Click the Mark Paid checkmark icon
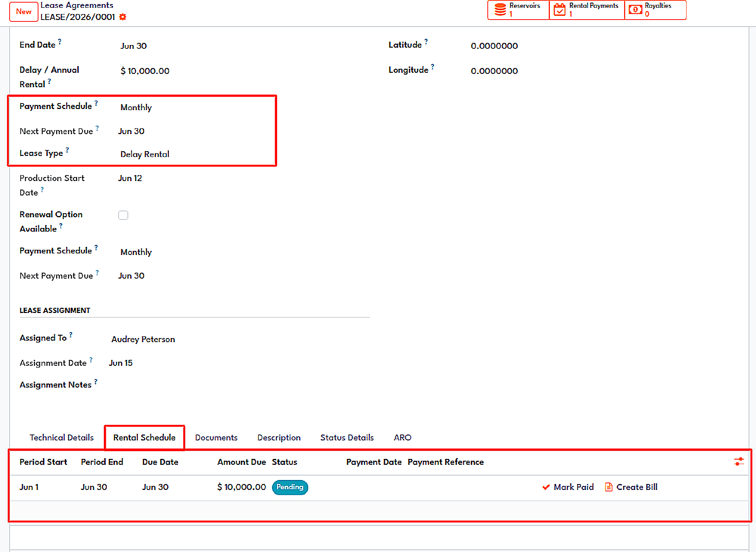Screen dimensions: 756x552 tap(546, 487)
